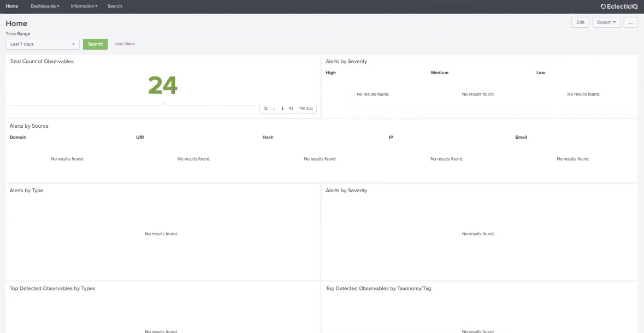Viewport: 644px width, 333px height.
Task: Expand the Information menu
Action: (x=84, y=6)
